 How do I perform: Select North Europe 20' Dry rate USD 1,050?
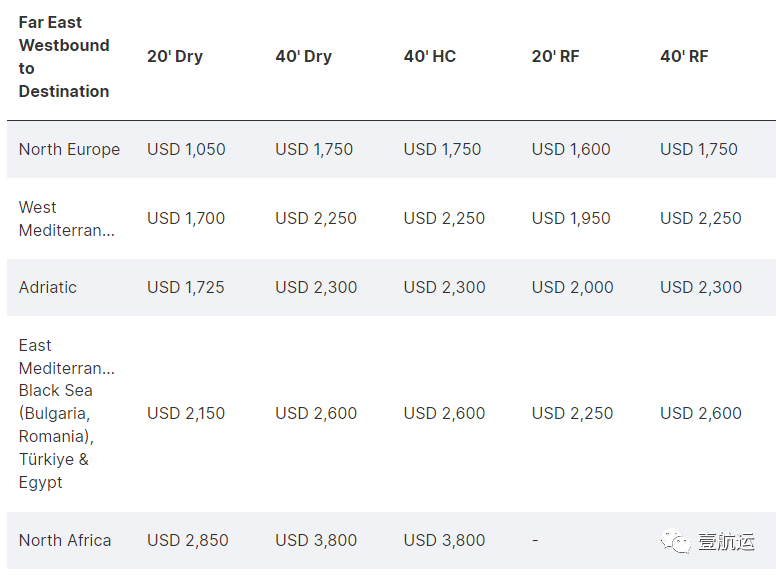tap(186, 149)
